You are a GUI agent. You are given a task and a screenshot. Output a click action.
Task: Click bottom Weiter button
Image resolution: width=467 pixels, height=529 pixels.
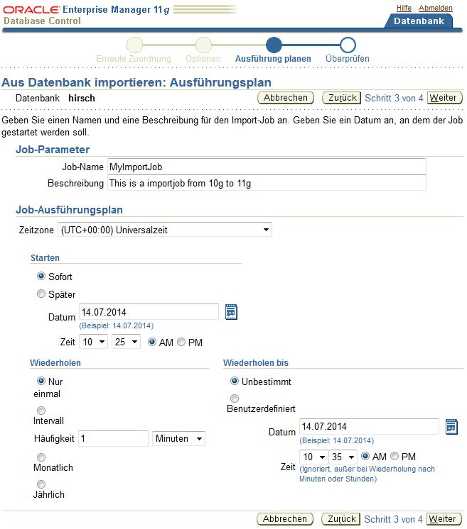pyautogui.click(x=444, y=519)
